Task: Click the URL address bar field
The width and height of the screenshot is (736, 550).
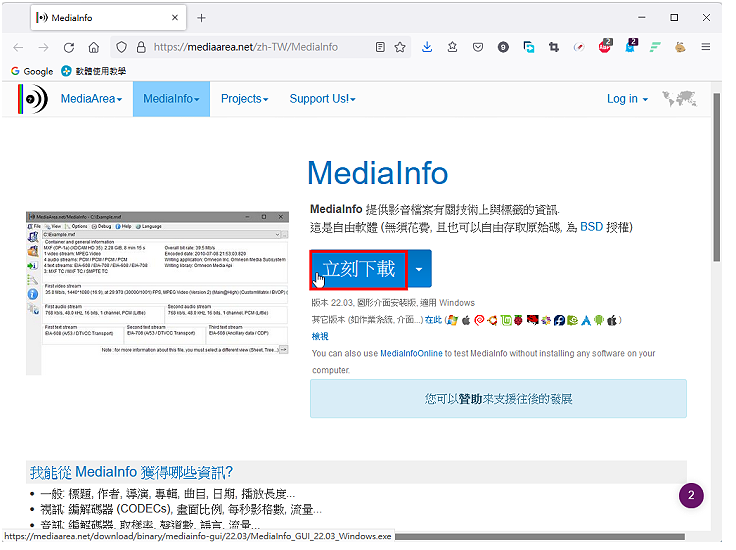Action: 263,48
